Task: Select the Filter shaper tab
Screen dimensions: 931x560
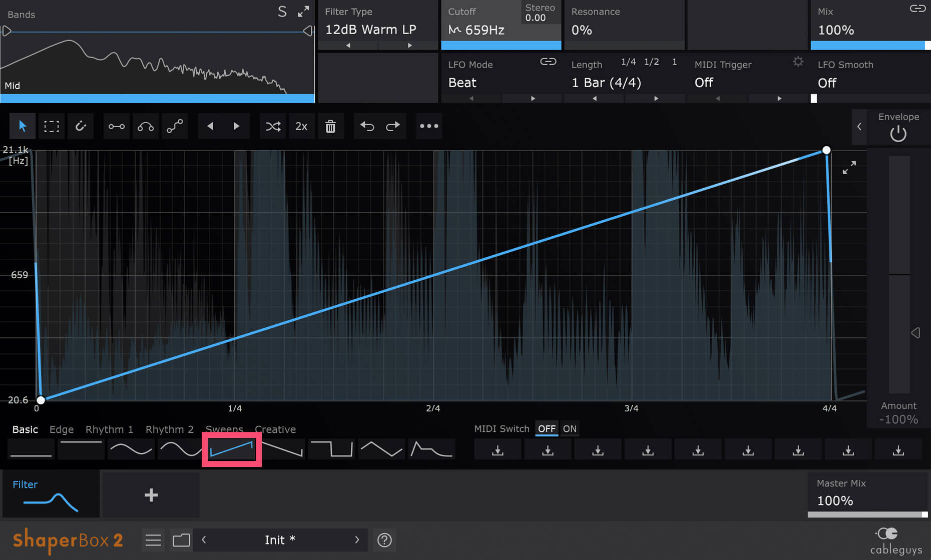Action: point(51,495)
